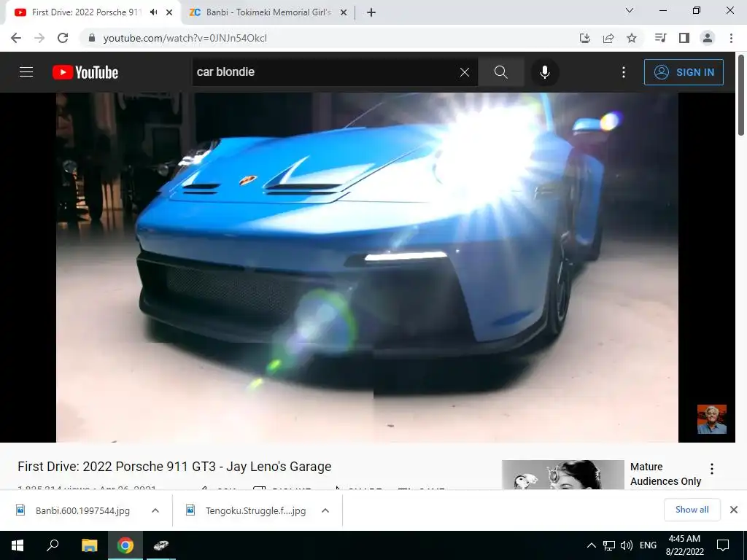Close the downloads bar
This screenshot has width=747, height=560.
(734, 510)
